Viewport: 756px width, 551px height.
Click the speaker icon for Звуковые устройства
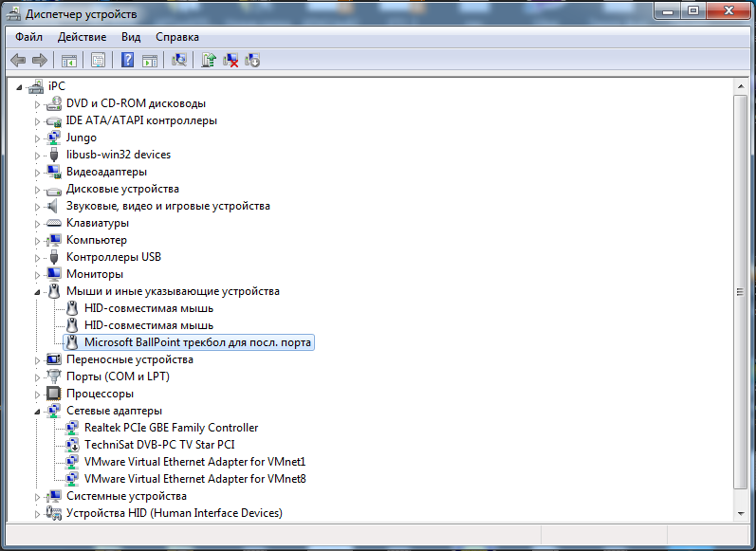point(52,206)
